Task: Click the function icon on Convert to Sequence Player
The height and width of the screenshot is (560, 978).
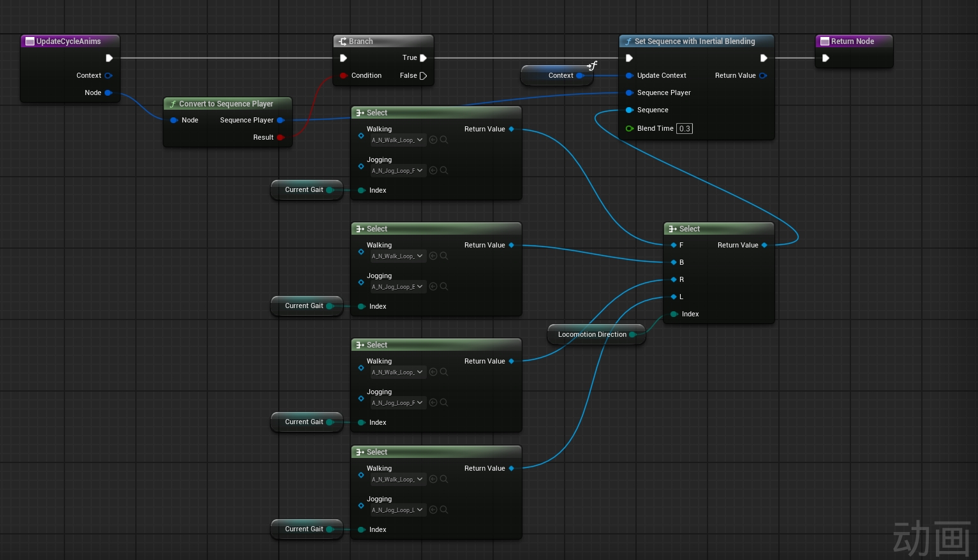Action: tap(172, 104)
